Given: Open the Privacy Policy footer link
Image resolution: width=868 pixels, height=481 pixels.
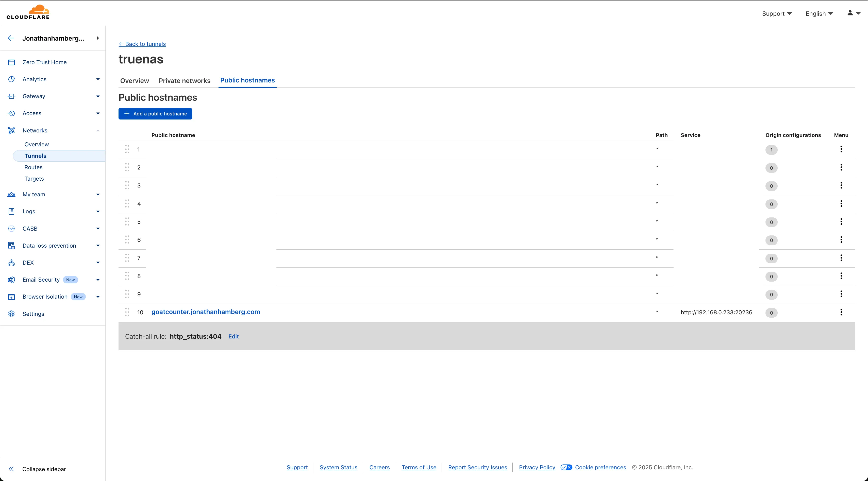Looking at the screenshot, I should click(x=537, y=468).
